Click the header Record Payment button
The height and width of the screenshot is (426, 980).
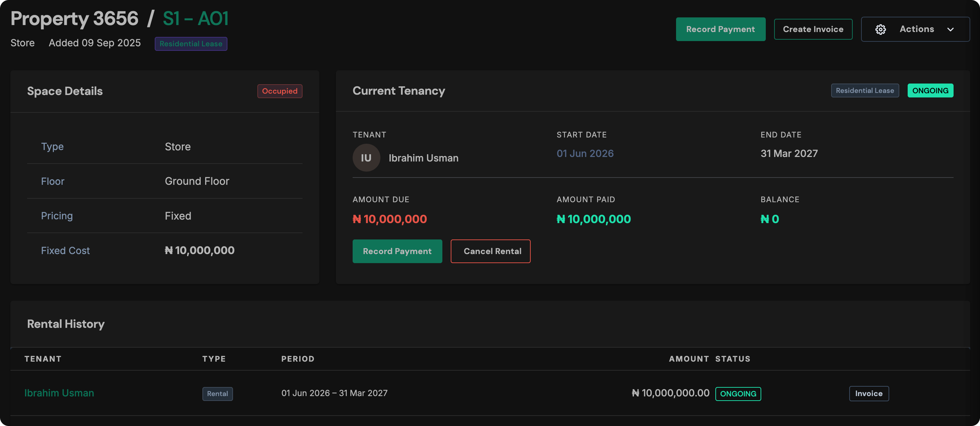[x=720, y=29]
